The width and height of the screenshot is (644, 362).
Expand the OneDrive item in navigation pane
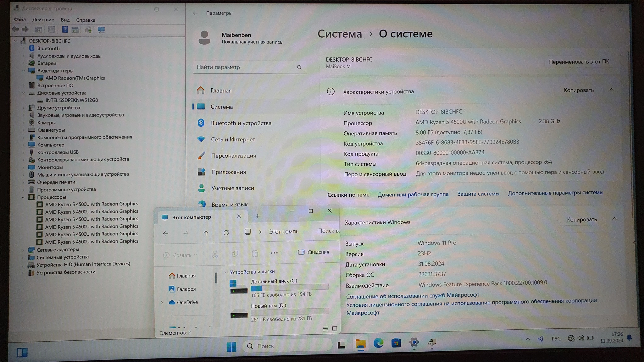[x=162, y=303]
